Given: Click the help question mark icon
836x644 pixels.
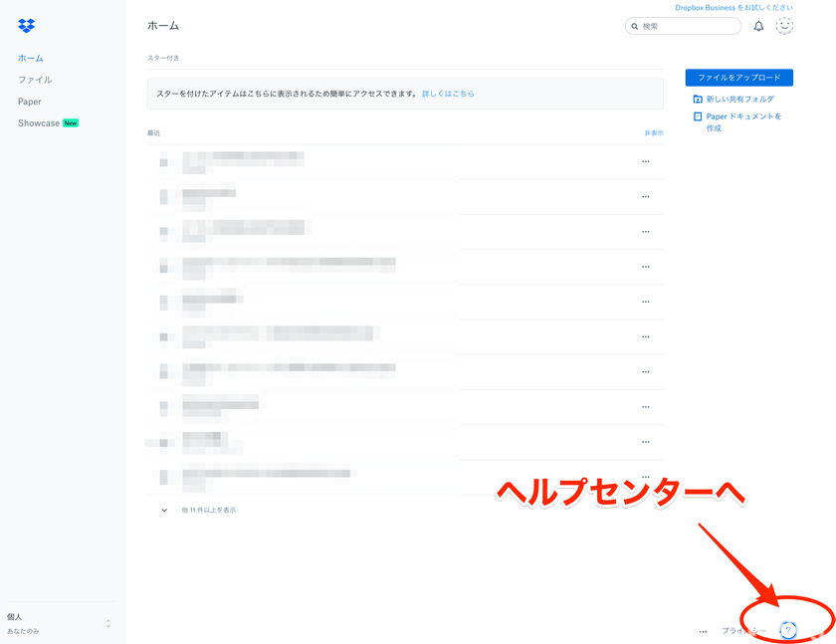Looking at the screenshot, I should [787, 631].
